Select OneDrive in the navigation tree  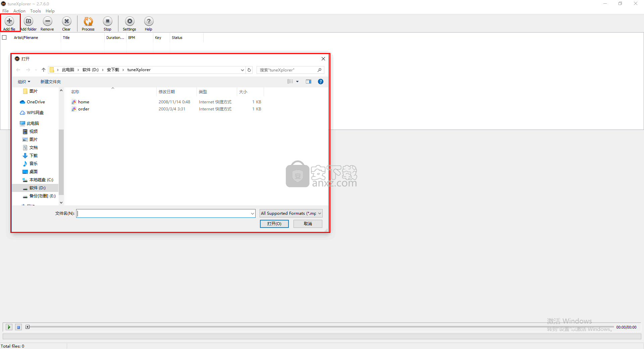click(36, 102)
